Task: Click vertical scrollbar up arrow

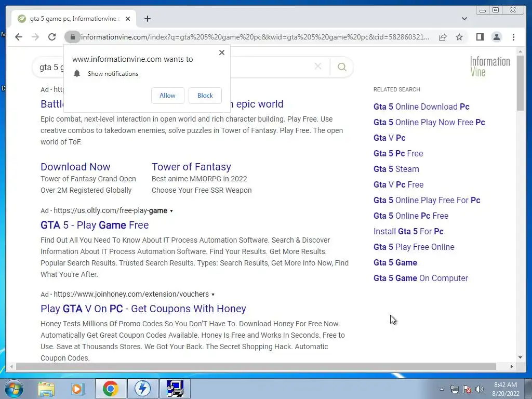Action: 520,52
